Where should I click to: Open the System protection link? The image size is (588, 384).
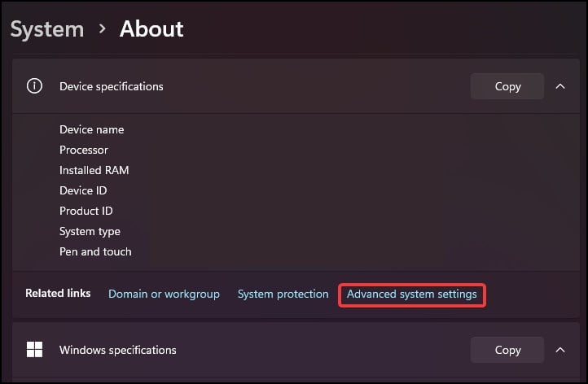click(x=283, y=294)
